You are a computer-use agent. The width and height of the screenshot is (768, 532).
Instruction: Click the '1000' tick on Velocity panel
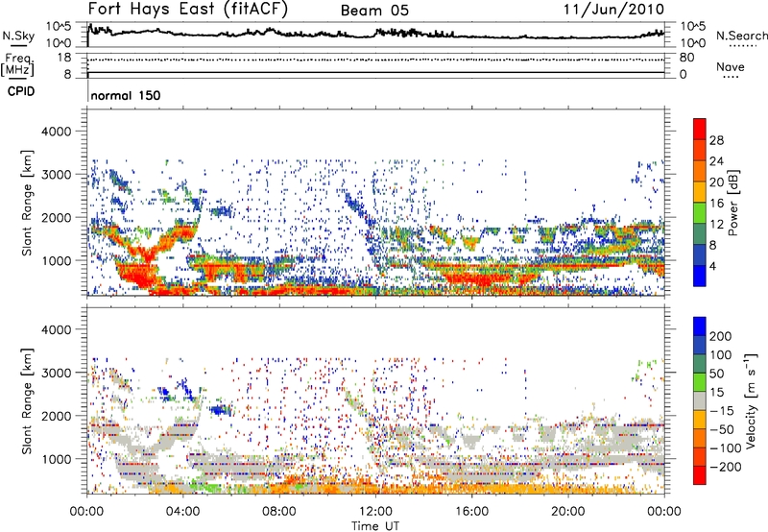tap(57, 459)
